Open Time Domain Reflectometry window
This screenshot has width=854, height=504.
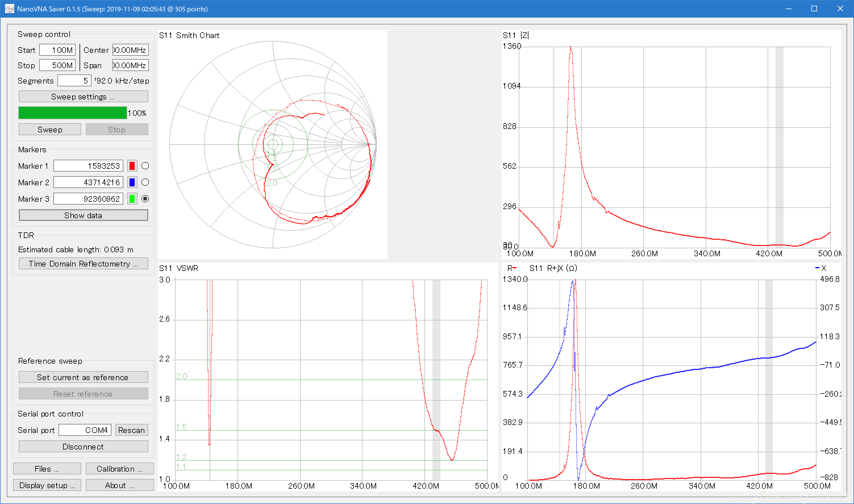pyautogui.click(x=84, y=264)
